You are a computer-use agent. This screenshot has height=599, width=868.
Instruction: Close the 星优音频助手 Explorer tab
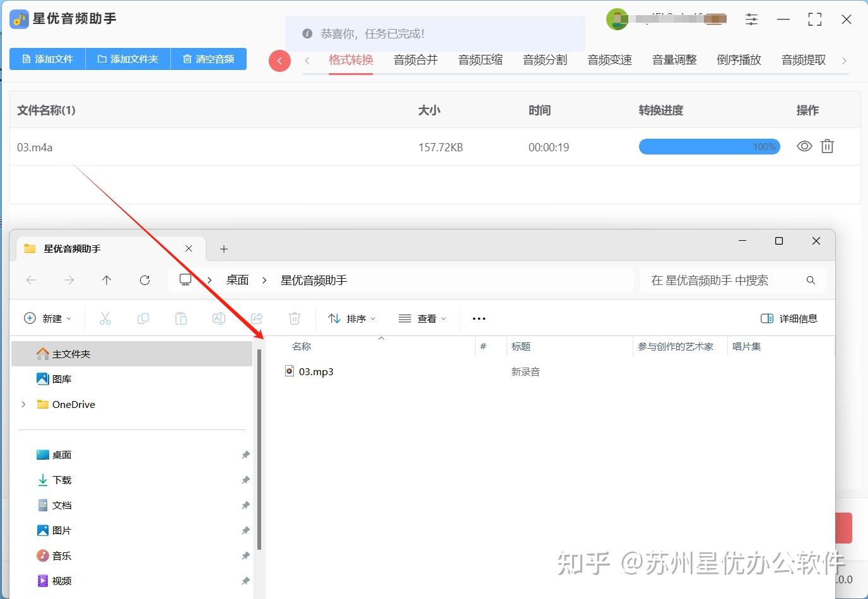[x=189, y=248]
